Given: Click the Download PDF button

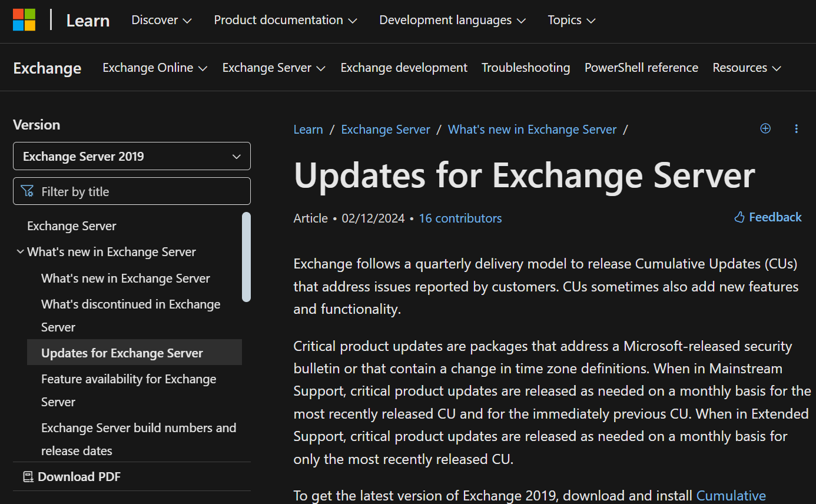Looking at the screenshot, I should pos(72,477).
